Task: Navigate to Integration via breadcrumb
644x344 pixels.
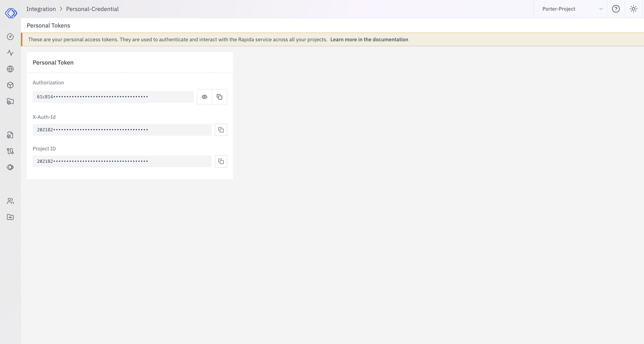Action: [x=41, y=9]
